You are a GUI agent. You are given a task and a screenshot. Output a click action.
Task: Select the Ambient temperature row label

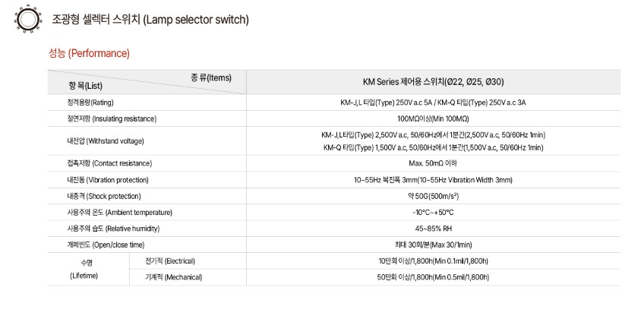coord(119,212)
